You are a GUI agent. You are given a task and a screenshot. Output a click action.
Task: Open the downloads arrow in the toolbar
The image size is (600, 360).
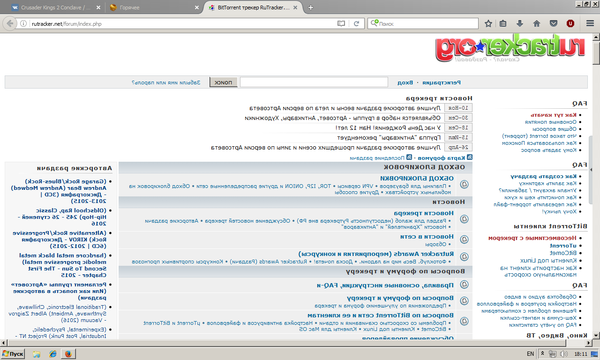520,23
